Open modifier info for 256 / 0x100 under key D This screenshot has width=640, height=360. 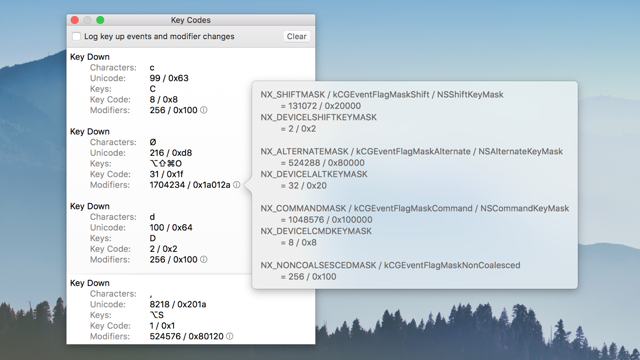coord(204,260)
